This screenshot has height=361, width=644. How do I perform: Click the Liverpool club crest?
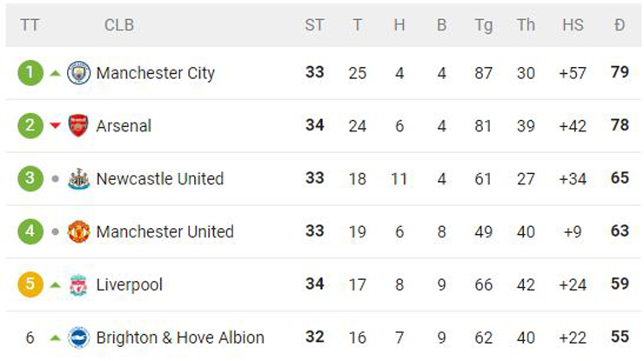[78, 285]
